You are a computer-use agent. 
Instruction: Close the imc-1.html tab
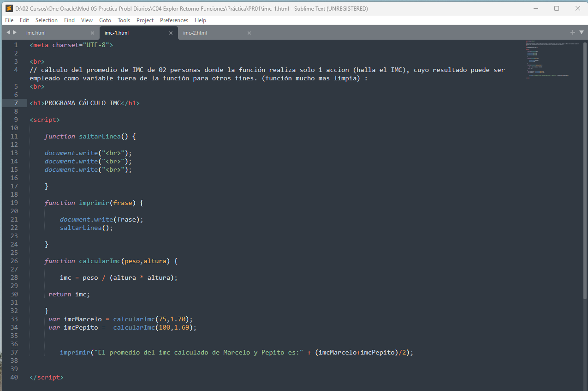click(171, 33)
